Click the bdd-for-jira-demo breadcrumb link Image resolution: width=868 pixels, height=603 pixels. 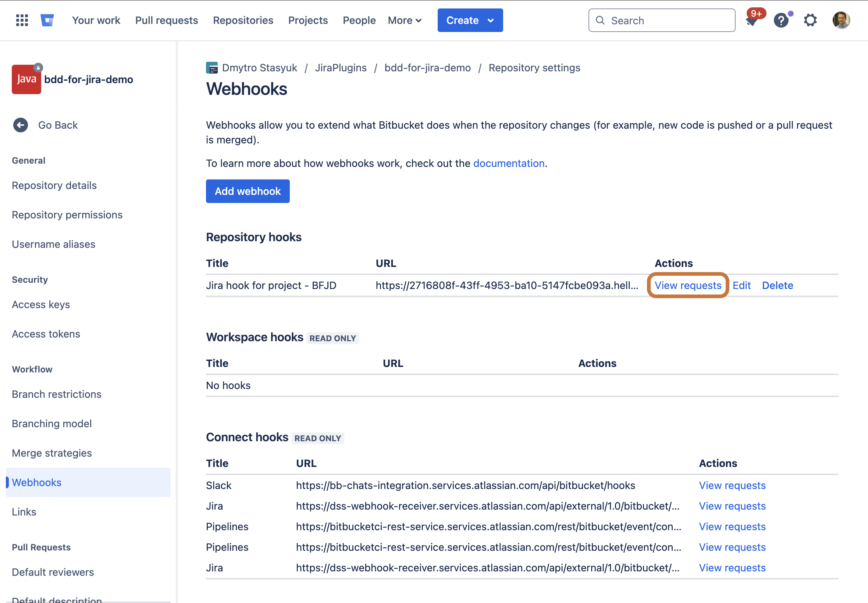point(427,68)
